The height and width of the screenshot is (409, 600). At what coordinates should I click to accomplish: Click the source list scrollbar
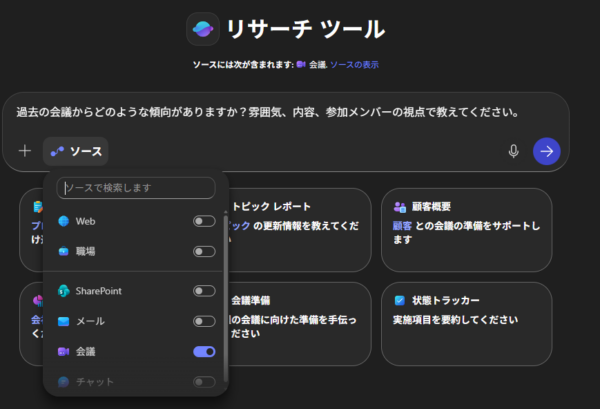point(226,290)
